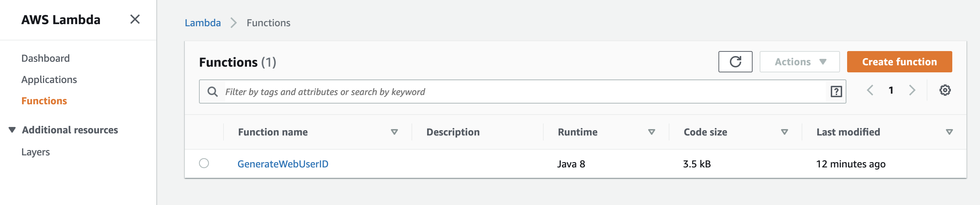
Task: Open Dashboard in sidebar
Action: click(x=45, y=59)
